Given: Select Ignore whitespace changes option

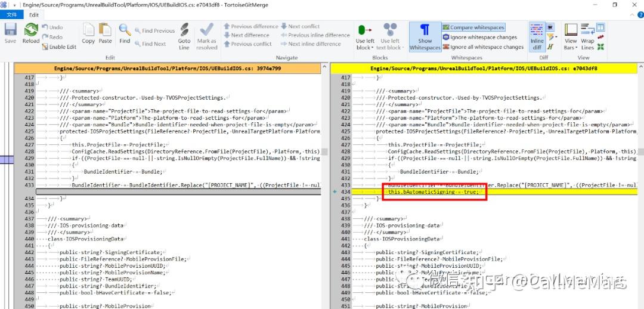Looking at the screenshot, I should click(480, 37).
